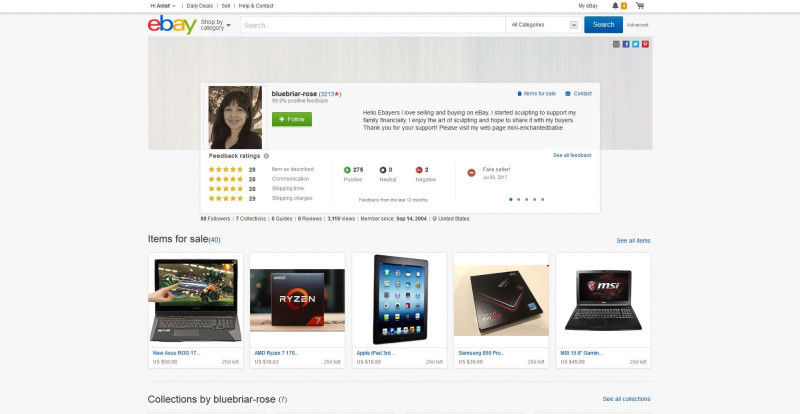The image size is (800, 414).
Task: Click the eBay logo
Action: pos(172,25)
